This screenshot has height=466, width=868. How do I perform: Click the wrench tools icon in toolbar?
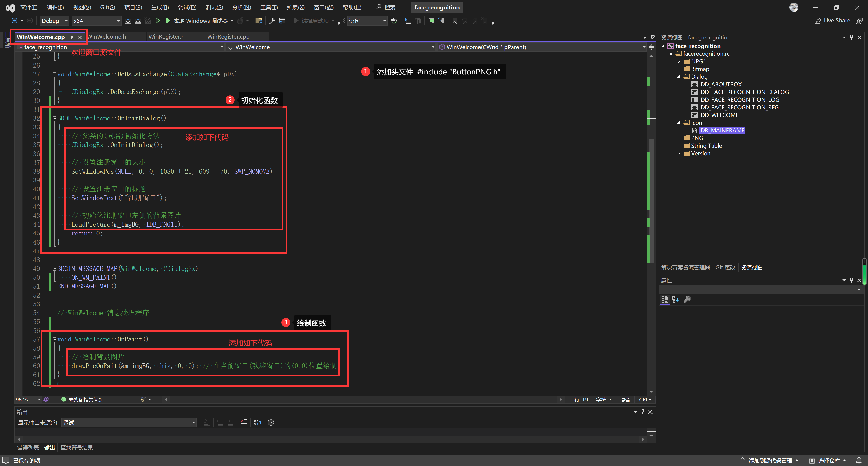point(272,21)
